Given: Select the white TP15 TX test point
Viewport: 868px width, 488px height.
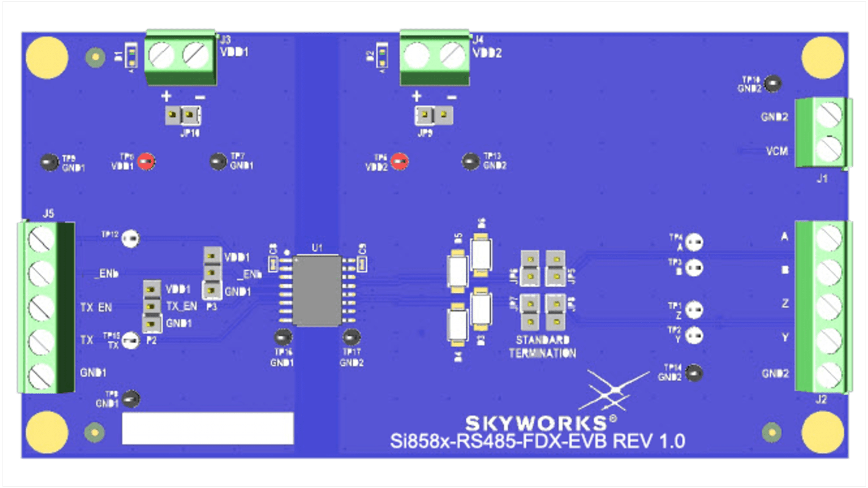Looking at the screenshot, I should point(130,340).
